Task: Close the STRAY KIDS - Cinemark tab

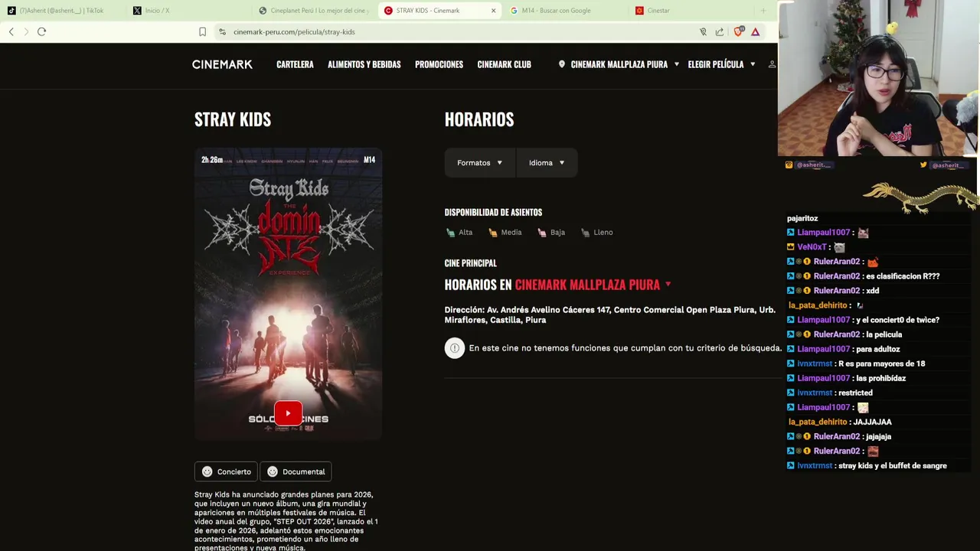Action: (x=493, y=11)
